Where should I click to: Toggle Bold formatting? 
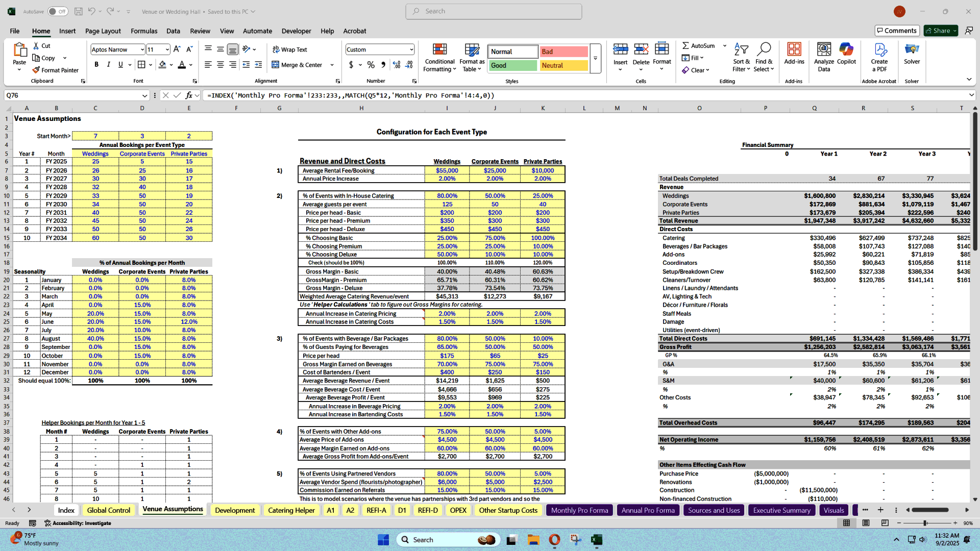[96, 65]
